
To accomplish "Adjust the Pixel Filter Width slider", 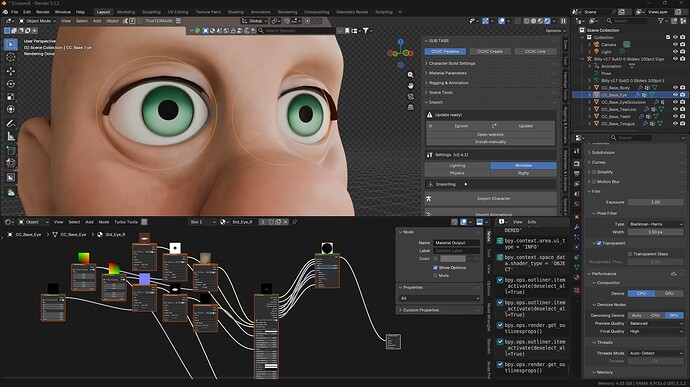I will (x=655, y=232).
